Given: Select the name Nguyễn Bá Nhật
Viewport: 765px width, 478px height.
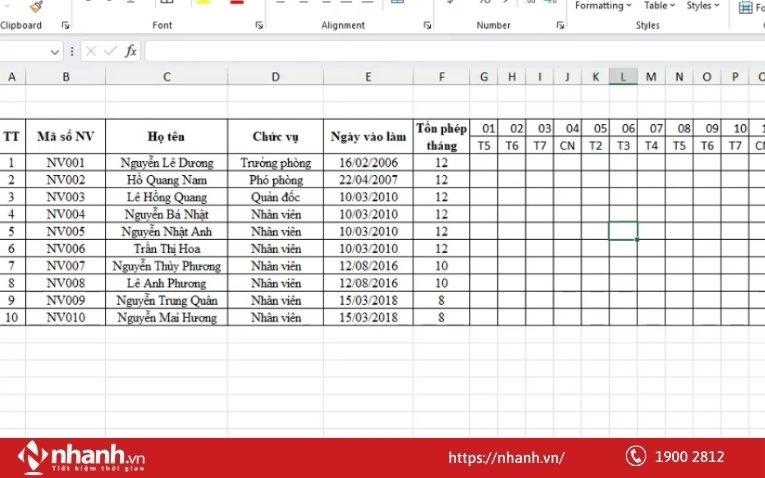Looking at the screenshot, I should (166, 214).
